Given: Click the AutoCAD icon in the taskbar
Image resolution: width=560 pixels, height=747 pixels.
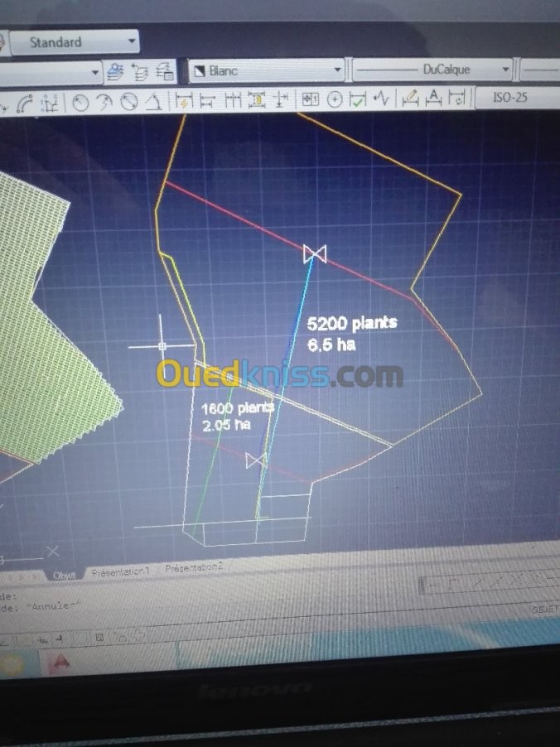Looking at the screenshot, I should [60, 662].
